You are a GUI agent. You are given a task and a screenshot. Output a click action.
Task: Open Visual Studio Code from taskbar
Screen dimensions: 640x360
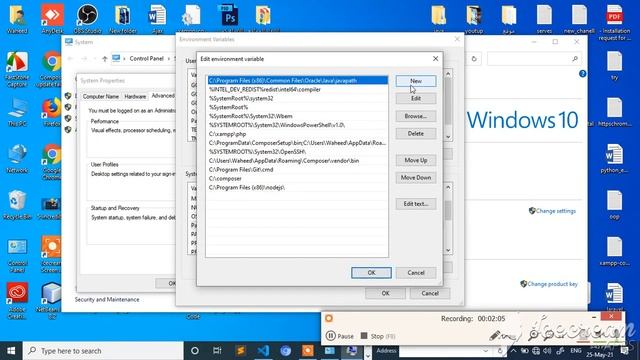(x=263, y=351)
